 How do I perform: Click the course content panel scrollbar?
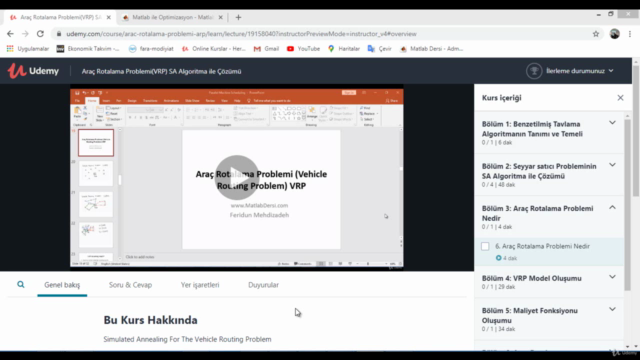click(x=627, y=204)
